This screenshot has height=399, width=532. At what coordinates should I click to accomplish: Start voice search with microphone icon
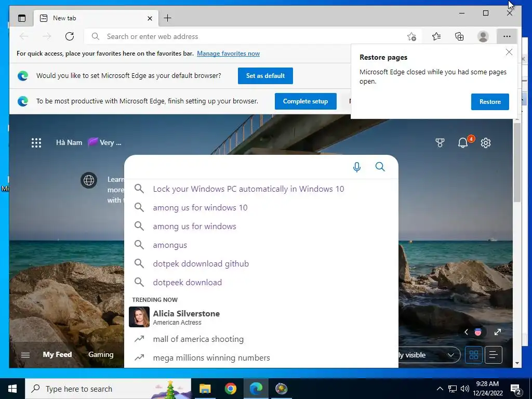356,167
